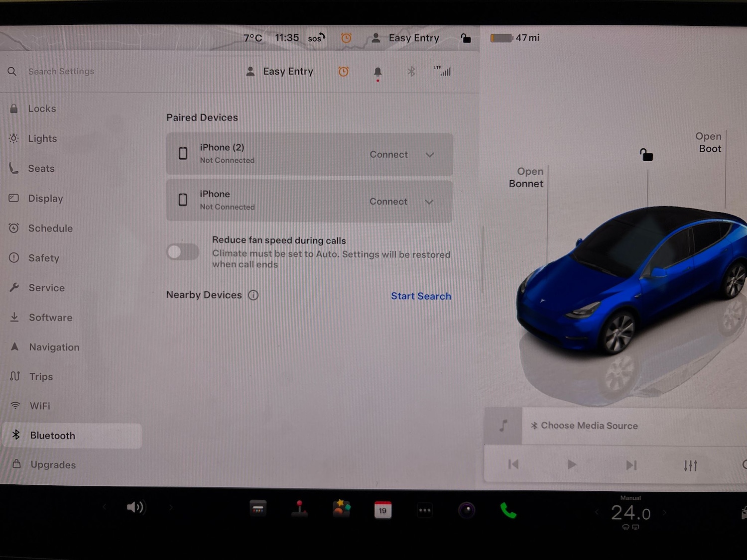Expand options for the iPhone device
747x560 pixels.
(x=429, y=202)
